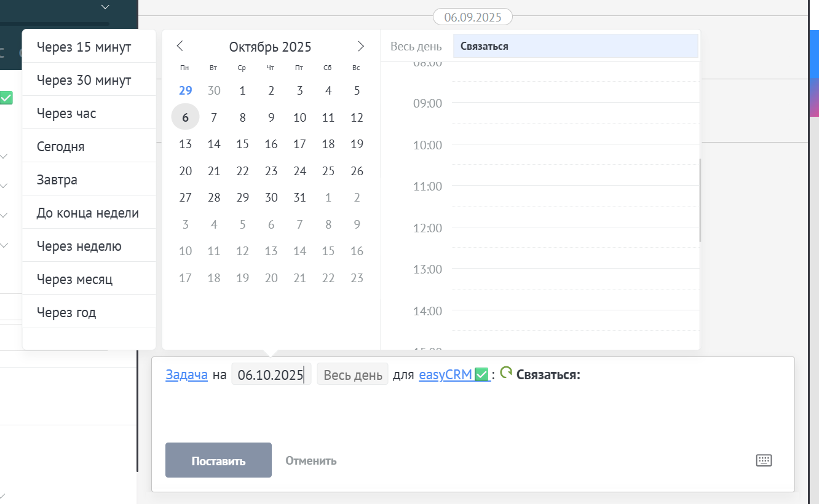Select 'Через неделю' option

tap(89, 246)
